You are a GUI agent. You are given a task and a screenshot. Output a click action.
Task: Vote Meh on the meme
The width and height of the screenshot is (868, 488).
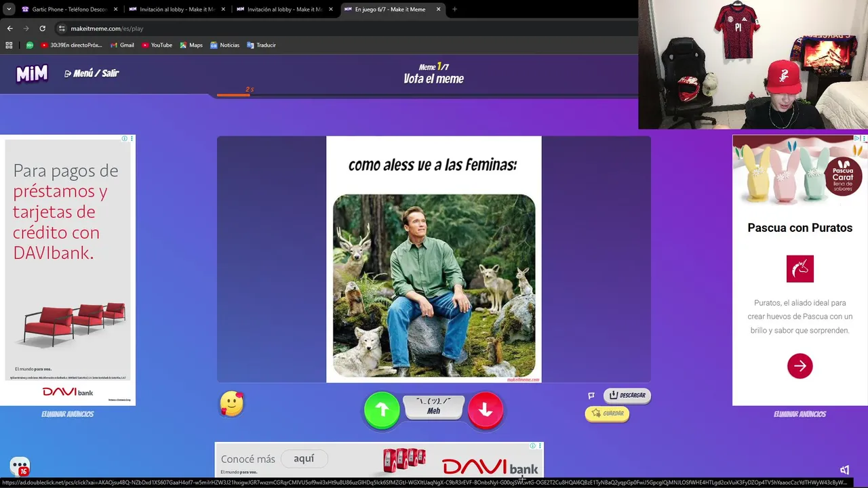click(x=434, y=407)
